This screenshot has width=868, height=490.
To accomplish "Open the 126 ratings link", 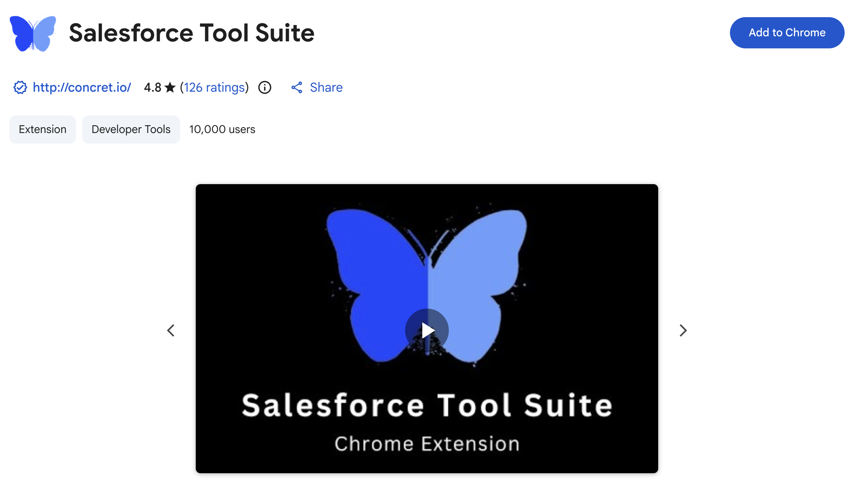I will 214,87.
